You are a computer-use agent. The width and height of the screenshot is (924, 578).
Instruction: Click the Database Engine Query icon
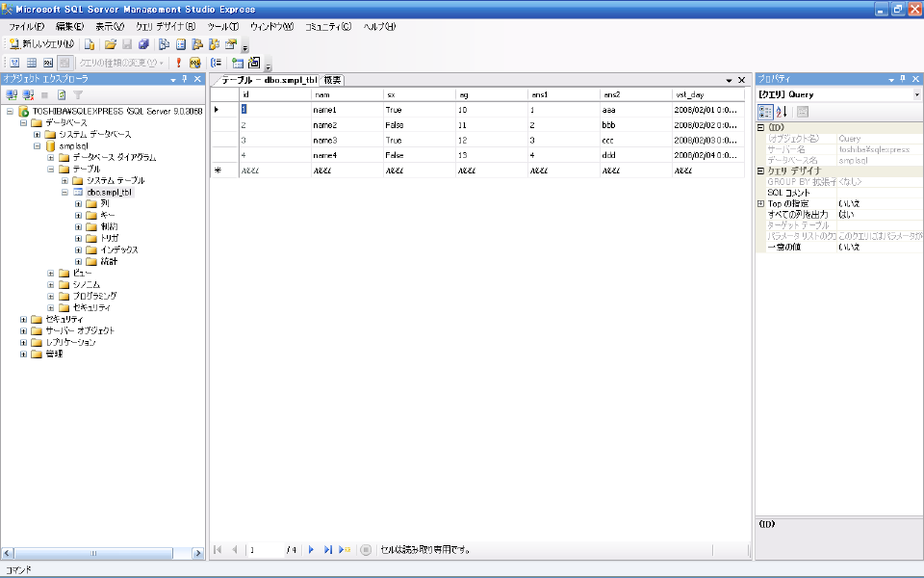coord(90,44)
